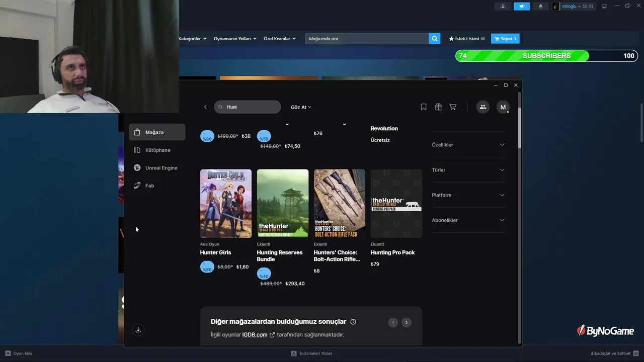644x362 pixels.
Task: Click the Revolution title text
Action: 384,128
